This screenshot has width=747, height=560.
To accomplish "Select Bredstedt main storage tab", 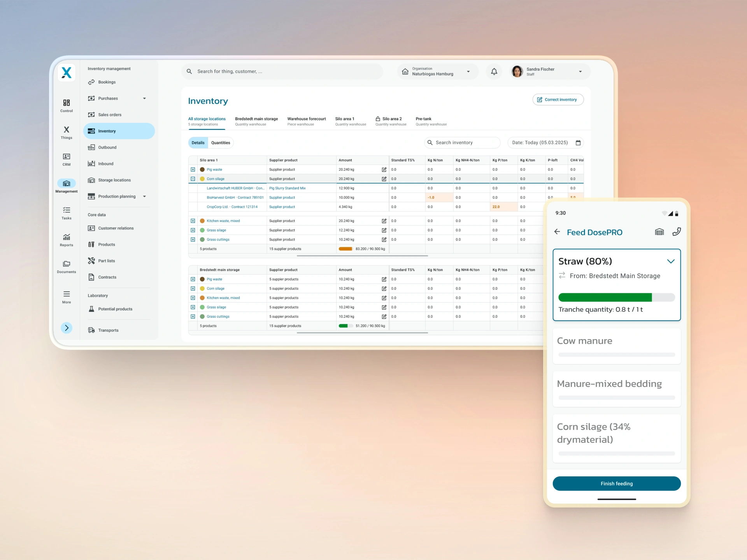I will click(x=256, y=121).
